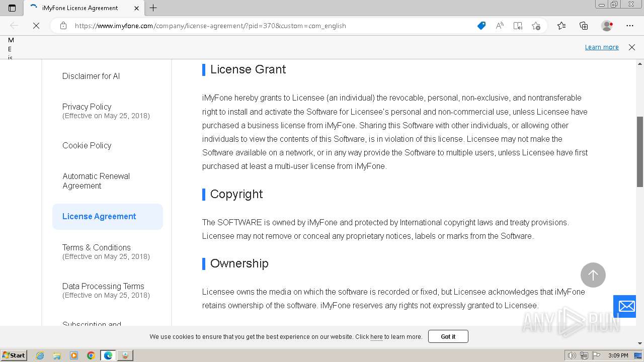Follow the Learn more link
Viewport: 644px width, 362px height.
tap(602, 47)
